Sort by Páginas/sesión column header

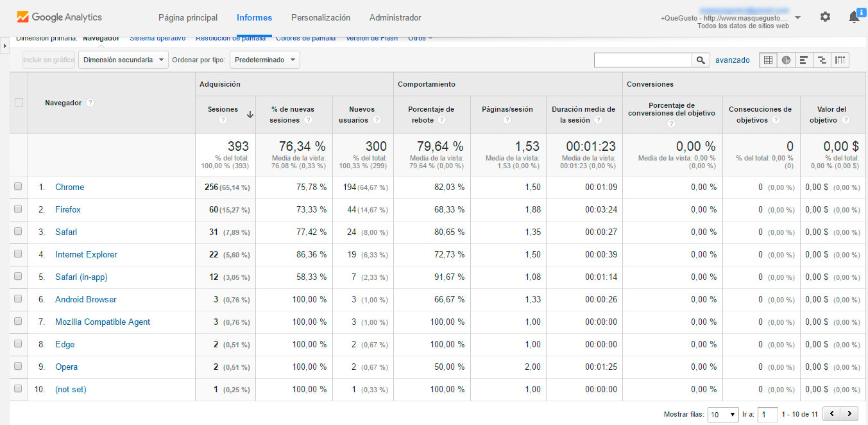(x=507, y=109)
